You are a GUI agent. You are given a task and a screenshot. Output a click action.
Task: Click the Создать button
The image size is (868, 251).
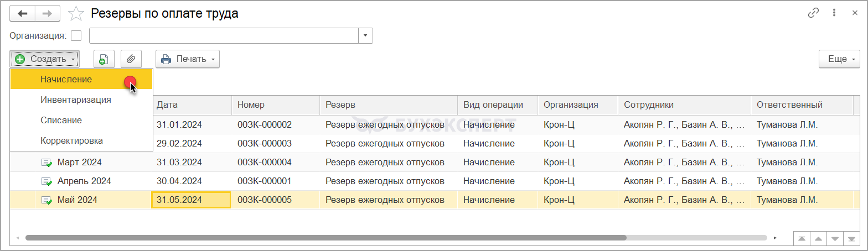[44, 59]
